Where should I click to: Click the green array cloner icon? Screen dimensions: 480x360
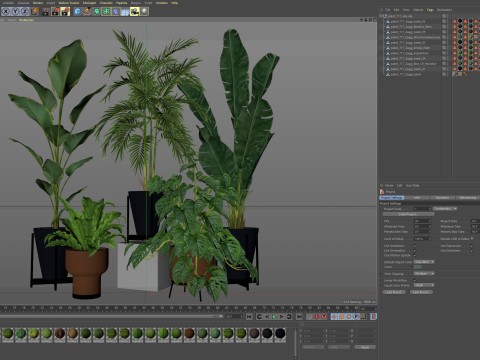point(106,12)
